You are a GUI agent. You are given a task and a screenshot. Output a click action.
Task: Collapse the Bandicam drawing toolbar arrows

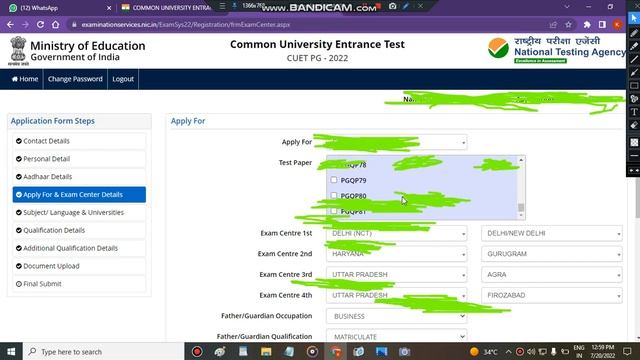pyautogui.click(x=634, y=170)
